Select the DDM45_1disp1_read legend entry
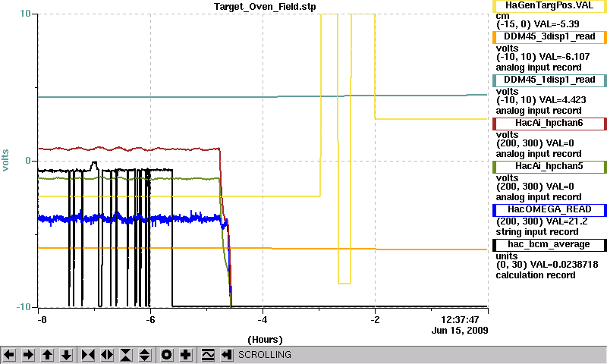This screenshot has width=607, height=364. coord(549,80)
